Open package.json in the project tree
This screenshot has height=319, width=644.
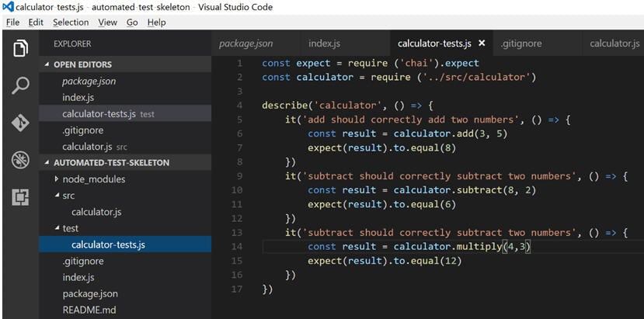(125, 293)
